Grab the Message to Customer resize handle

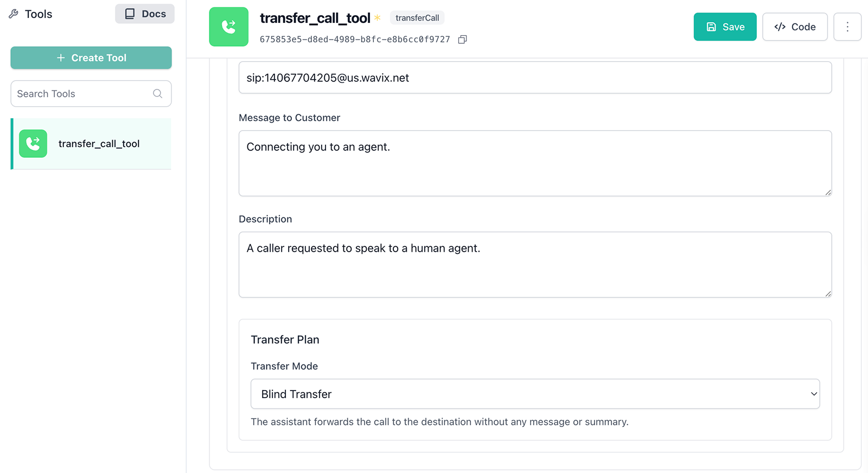(x=828, y=193)
